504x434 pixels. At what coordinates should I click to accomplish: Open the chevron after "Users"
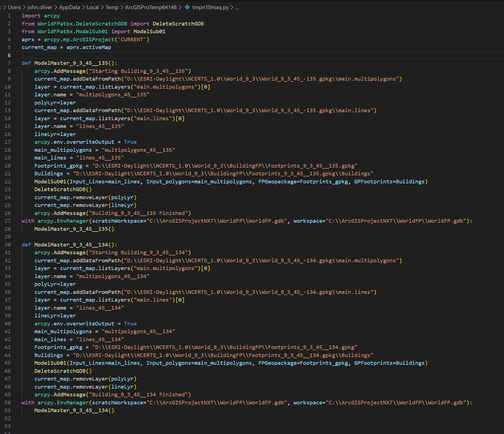(x=24, y=7)
